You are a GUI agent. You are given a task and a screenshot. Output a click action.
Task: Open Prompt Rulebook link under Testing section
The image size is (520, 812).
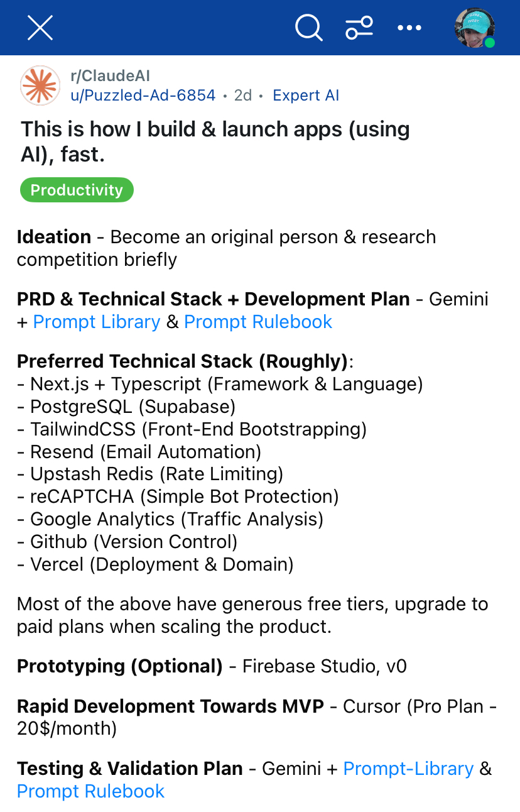pos(91,791)
